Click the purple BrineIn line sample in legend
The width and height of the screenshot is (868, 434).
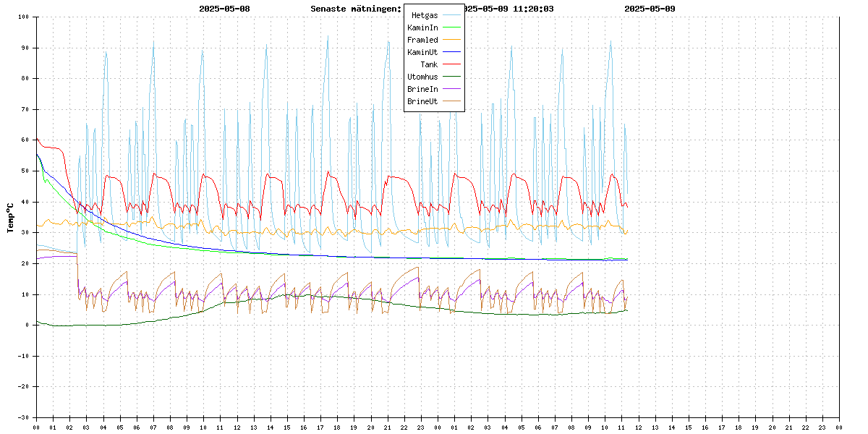coord(451,89)
